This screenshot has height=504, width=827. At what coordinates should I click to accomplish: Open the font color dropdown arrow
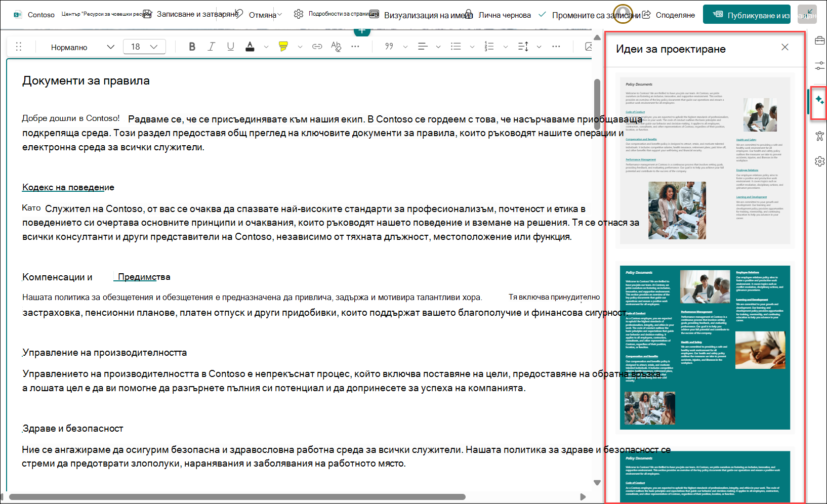(x=266, y=47)
